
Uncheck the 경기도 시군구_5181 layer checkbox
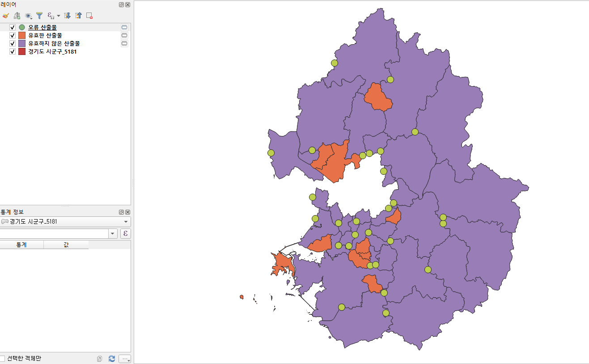point(13,51)
